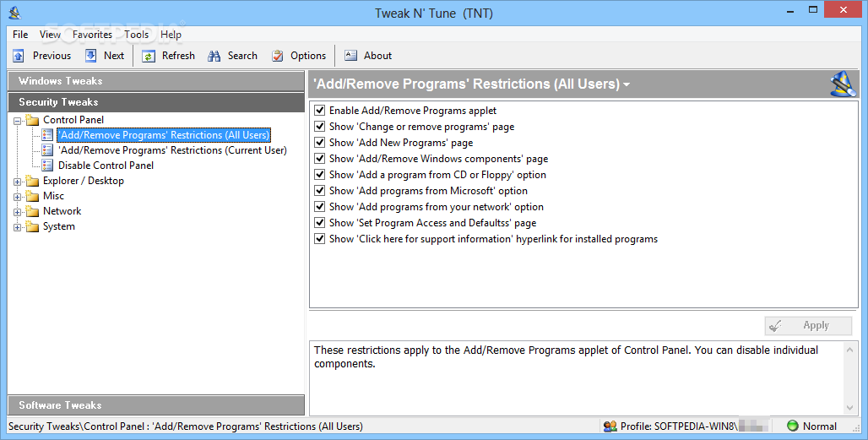Screen dimensions: 868x440
Task: Expand the System tree node
Action: pyautogui.click(x=18, y=227)
